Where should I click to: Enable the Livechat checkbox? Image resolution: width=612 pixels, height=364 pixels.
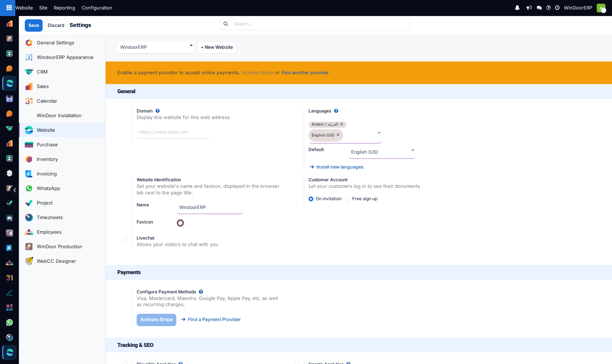coord(125,238)
